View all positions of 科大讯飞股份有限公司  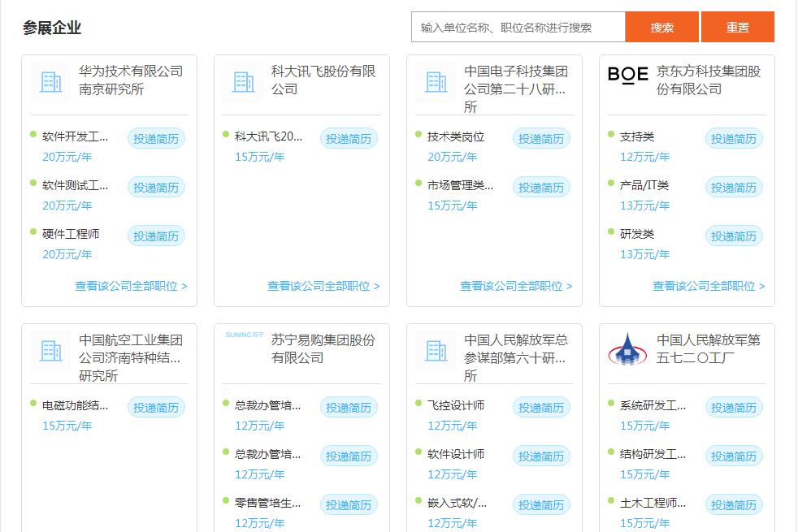click(x=323, y=287)
